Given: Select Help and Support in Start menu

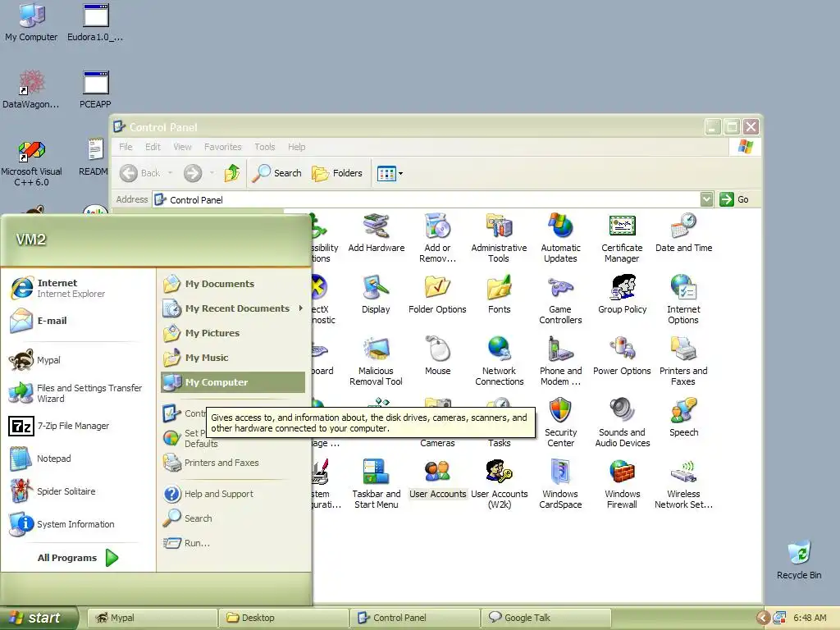Looking at the screenshot, I should coord(233,493).
